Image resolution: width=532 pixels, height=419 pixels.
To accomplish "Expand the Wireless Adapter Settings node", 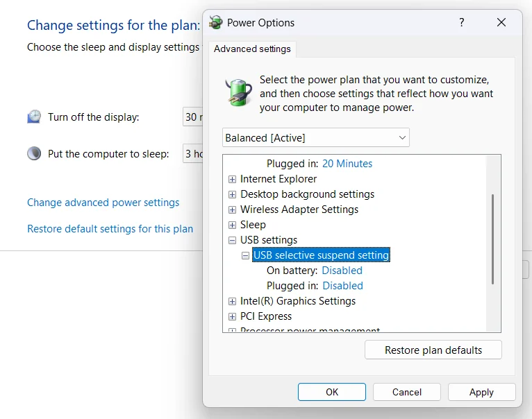I will click(x=233, y=209).
